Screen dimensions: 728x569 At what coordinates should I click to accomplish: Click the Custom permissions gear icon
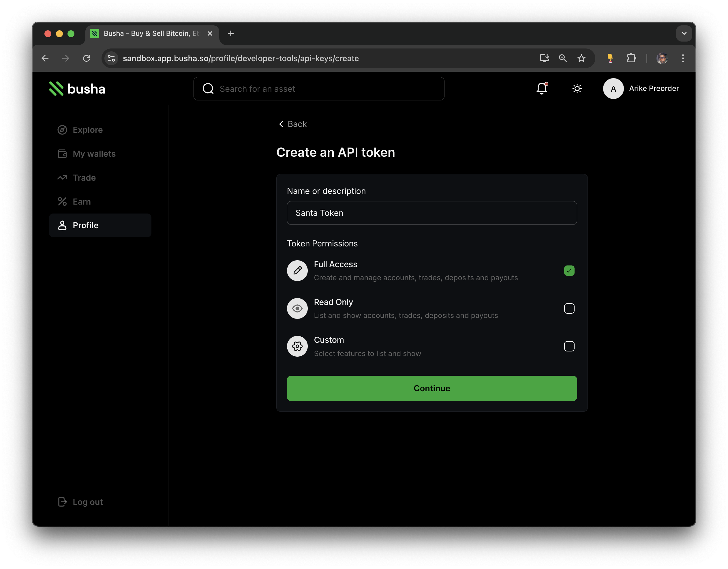(297, 346)
